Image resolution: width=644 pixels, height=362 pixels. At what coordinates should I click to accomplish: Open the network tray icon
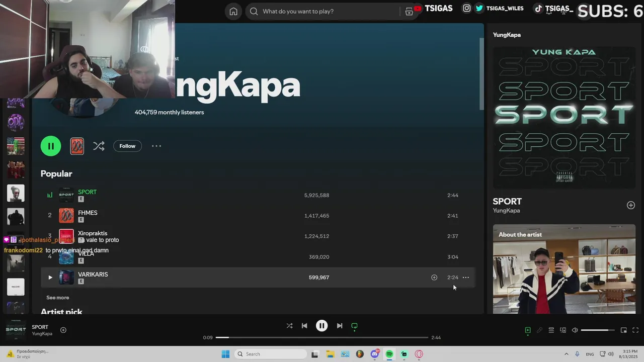point(603,354)
